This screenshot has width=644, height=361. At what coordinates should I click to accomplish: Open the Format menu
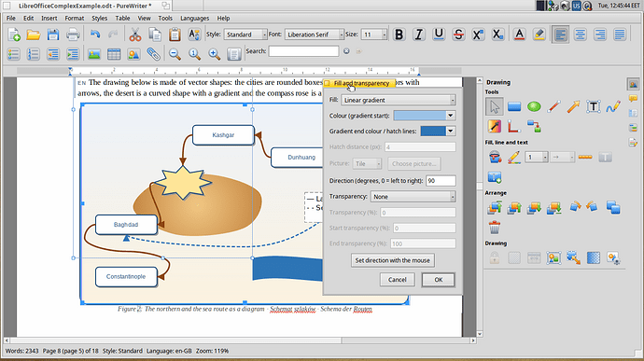point(75,18)
